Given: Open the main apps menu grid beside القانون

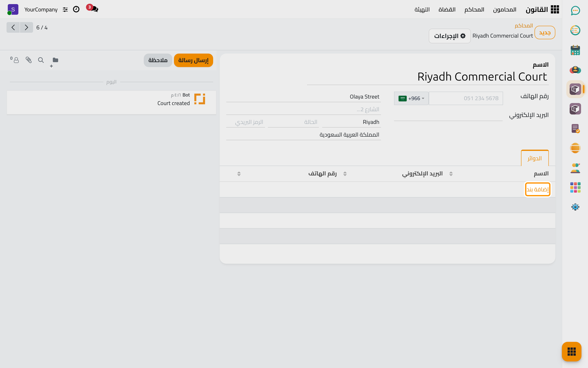Looking at the screenshot, I should coord(555,10).
